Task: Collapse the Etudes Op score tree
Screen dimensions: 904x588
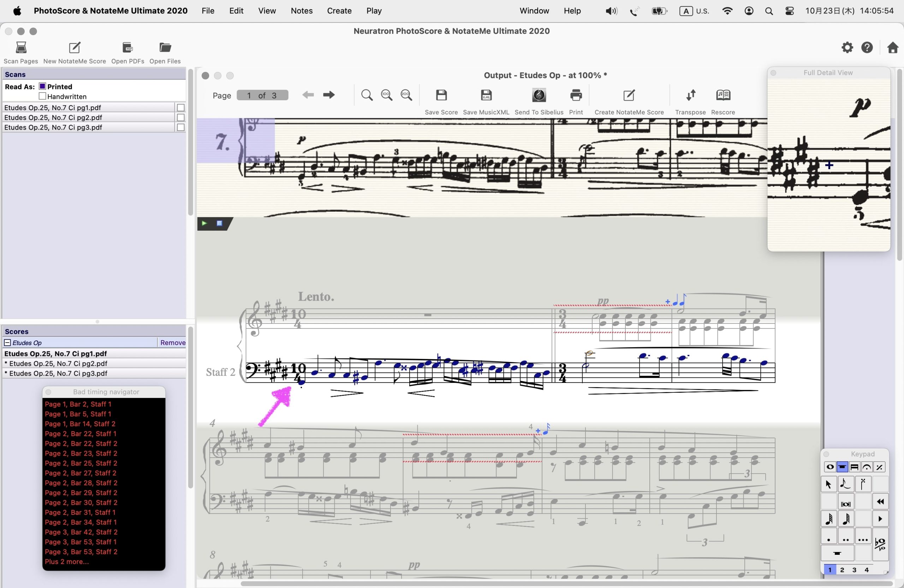Action: pos(7,343)
